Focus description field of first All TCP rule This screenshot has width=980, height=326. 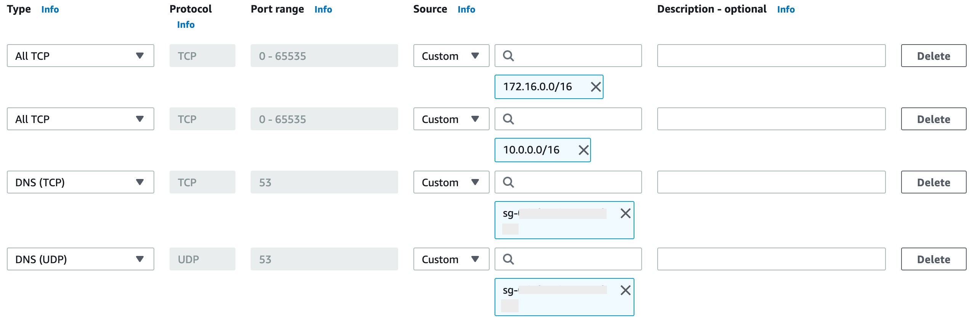[771, 56]
